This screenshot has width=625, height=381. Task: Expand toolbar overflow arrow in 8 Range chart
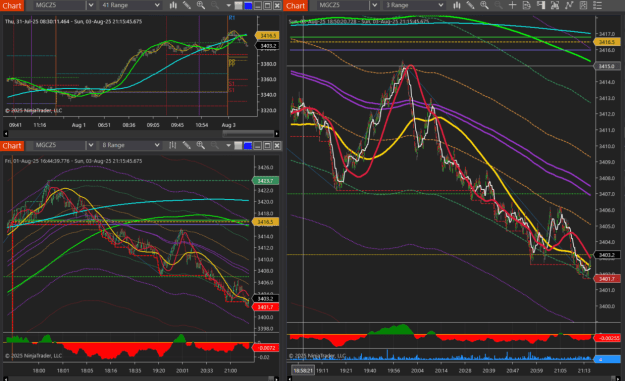tap(228, 145)
